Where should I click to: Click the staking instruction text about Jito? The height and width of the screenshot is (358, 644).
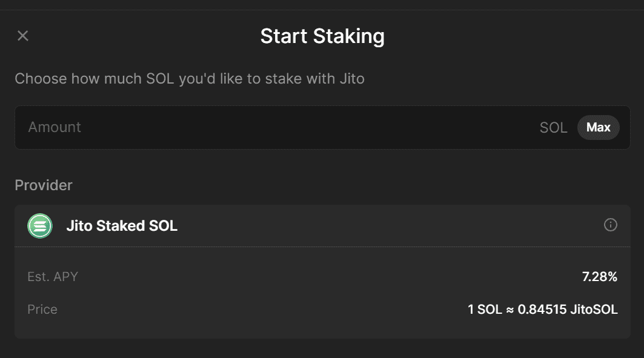click(190, 79)
